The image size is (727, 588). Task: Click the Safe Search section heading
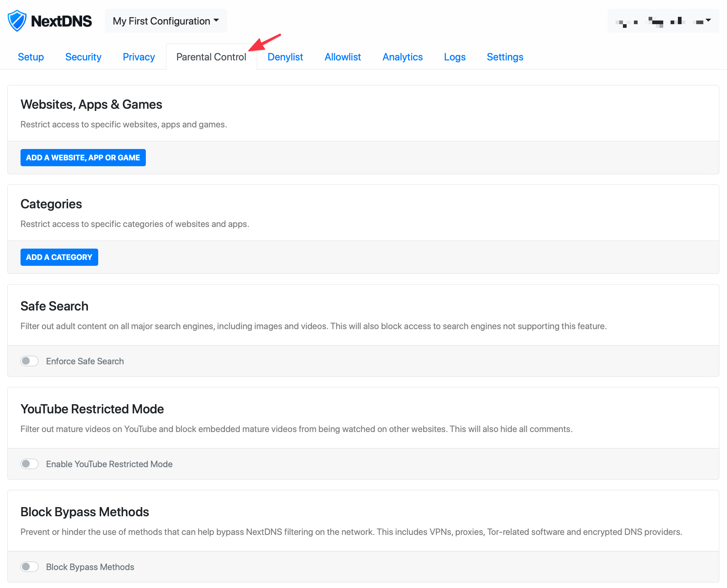[x=54, y=306]
